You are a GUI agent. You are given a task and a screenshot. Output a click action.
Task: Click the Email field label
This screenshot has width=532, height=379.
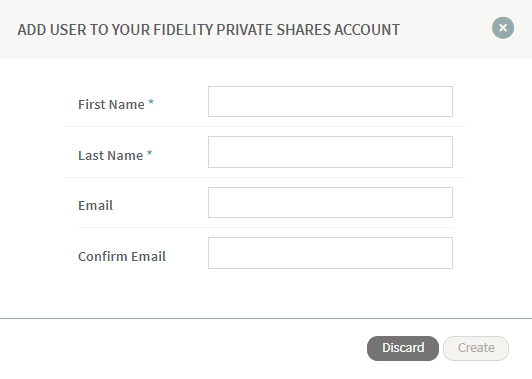(x=95, y=206)
